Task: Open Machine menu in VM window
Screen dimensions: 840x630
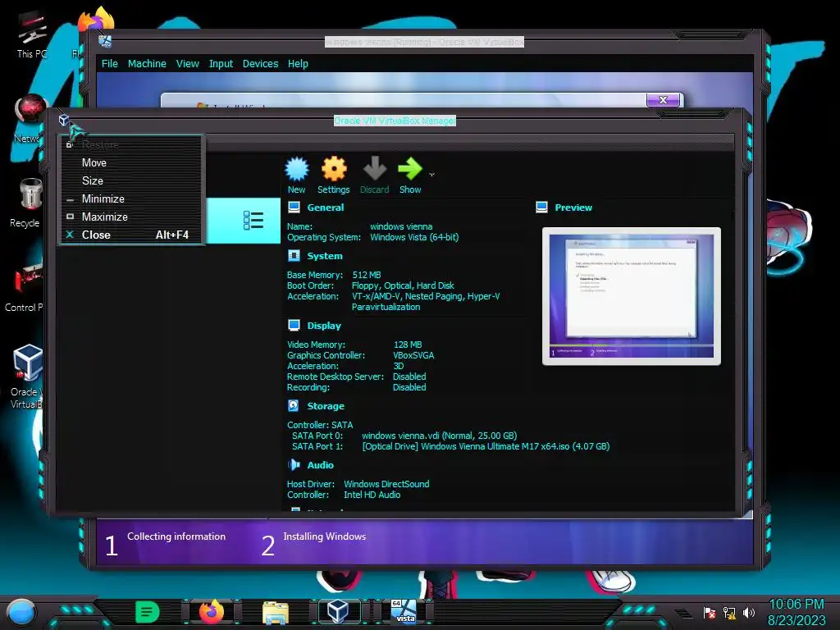Action: (x=147, y=64)
